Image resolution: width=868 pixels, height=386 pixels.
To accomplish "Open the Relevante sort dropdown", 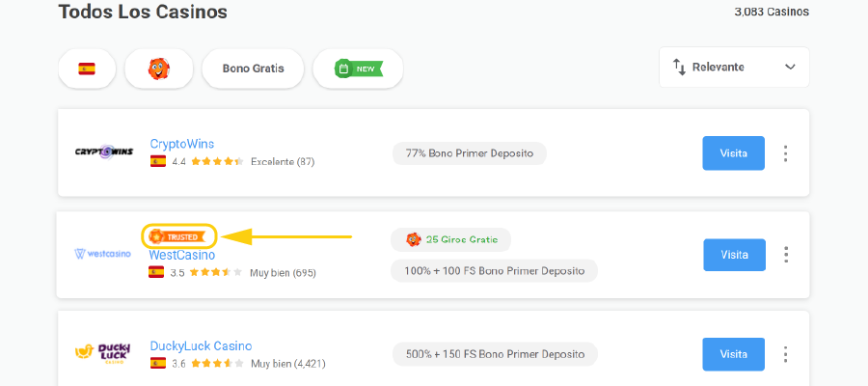I will tap(734, 68).
